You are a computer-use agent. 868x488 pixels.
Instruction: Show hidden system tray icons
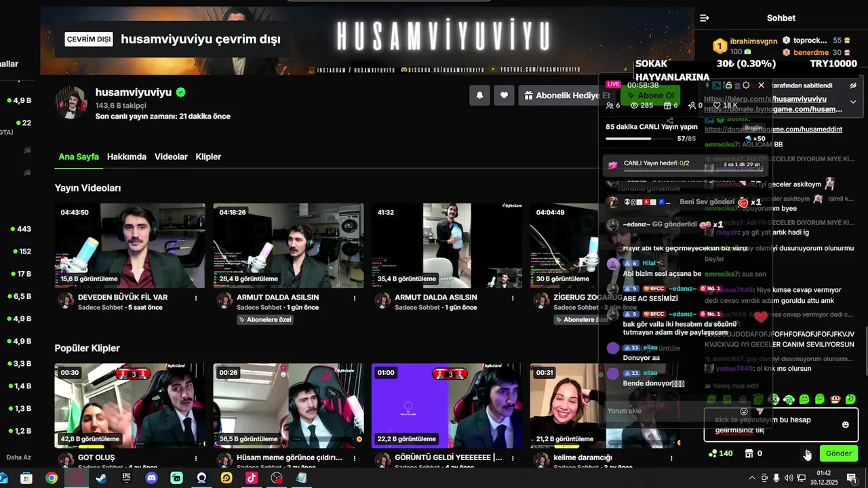tap(751, 479)
